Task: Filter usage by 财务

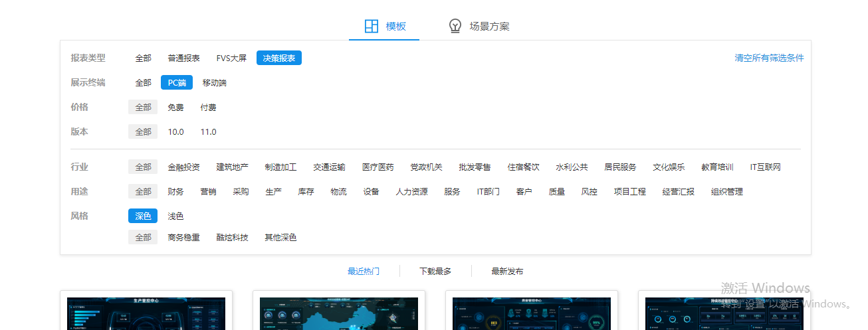Action: (175, 191)
